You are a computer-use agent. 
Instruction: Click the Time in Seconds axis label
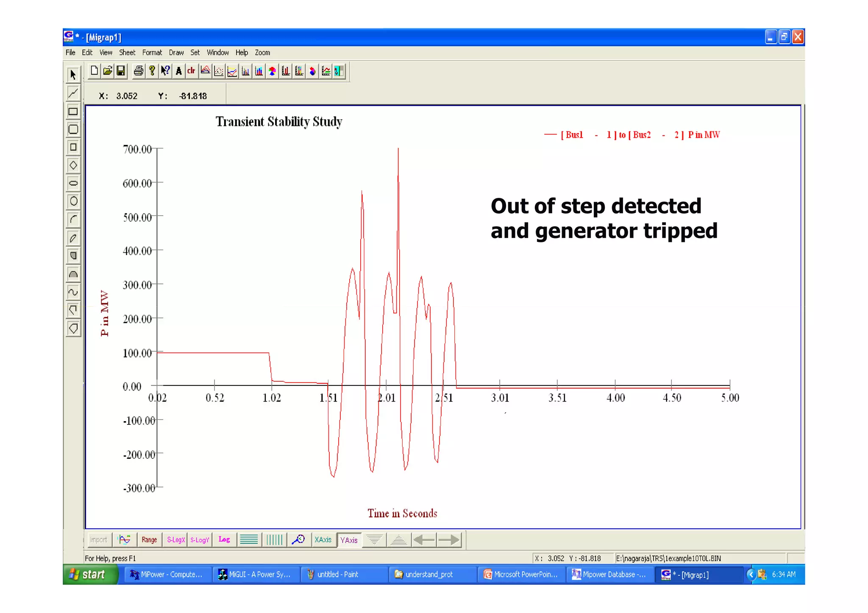point(402,513)
